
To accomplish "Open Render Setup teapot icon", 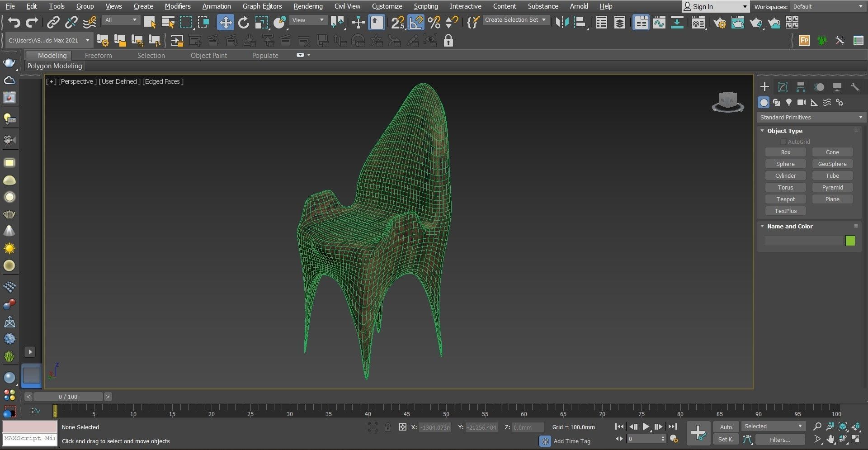I will click(x=720, y=22).
